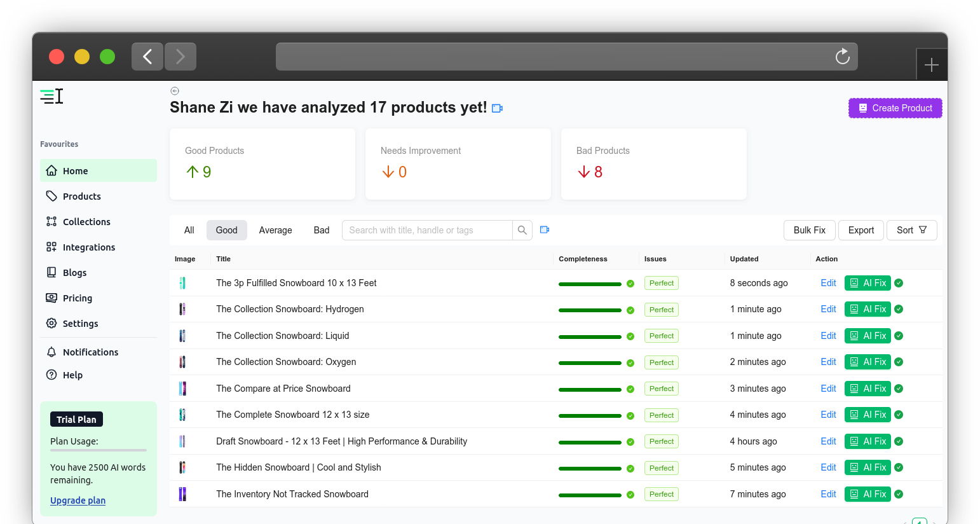
Task: Open the video icon next to the search box
Action: click(x=545, y=230)
